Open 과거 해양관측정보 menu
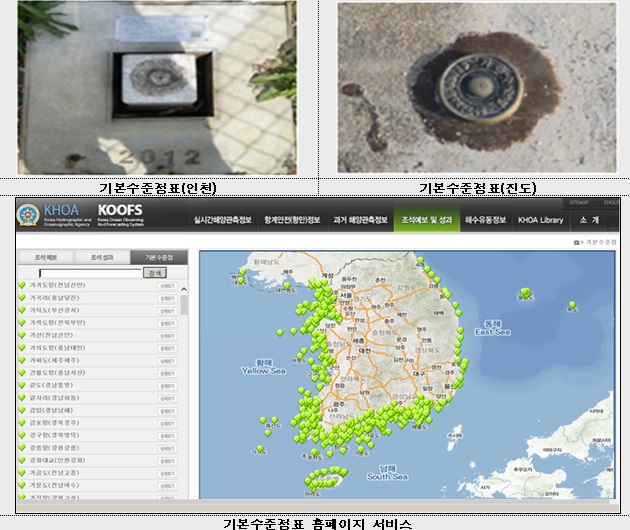The width and height of the screenshot is (630, 530). 360,220
